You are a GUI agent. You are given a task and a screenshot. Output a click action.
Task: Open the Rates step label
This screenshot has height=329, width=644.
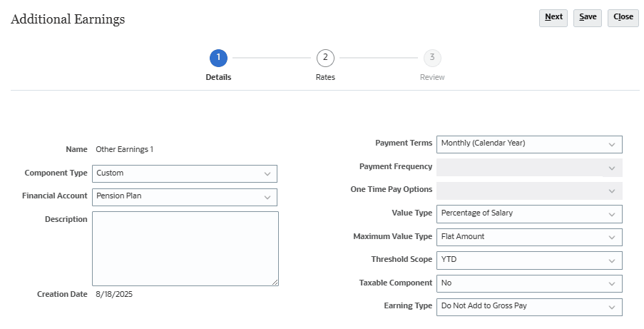[325, 77]
